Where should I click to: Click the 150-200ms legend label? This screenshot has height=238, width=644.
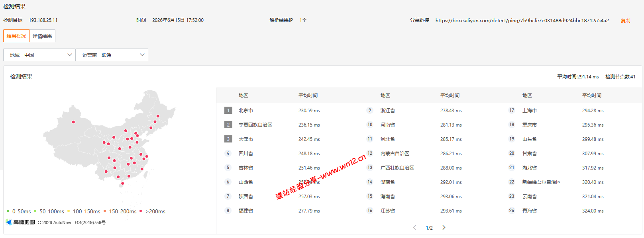(x=123, y=211)
